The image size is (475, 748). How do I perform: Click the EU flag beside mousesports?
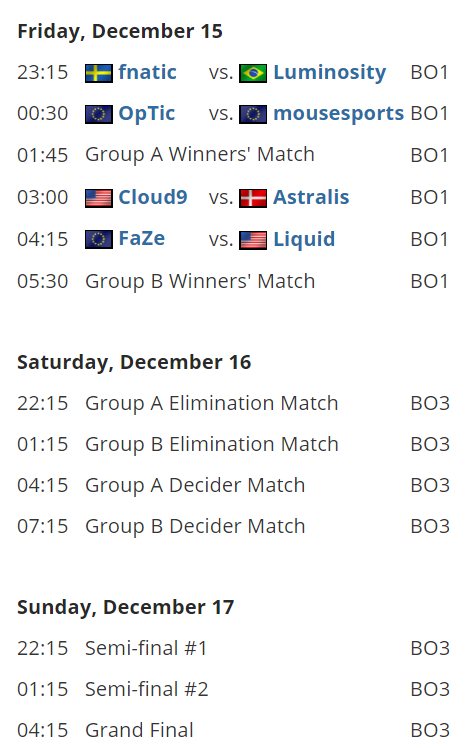[253, 114]
